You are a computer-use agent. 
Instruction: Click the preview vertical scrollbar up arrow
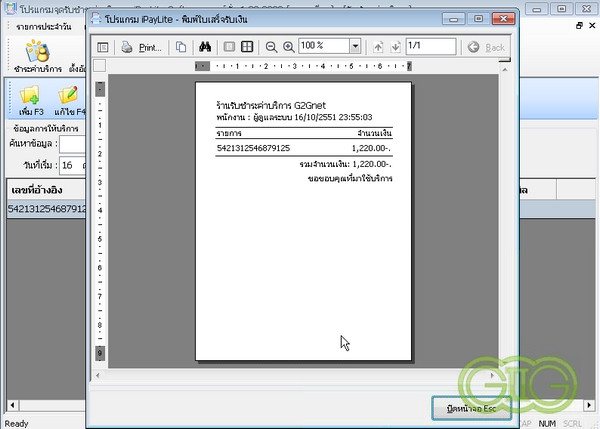pyautogui.click(x=505, y=70)
